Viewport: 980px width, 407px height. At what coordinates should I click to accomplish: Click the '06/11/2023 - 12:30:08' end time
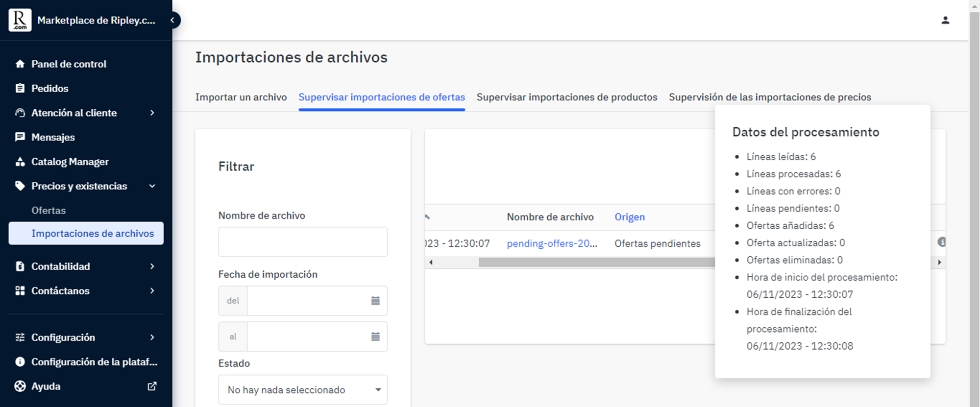[800, 346]
